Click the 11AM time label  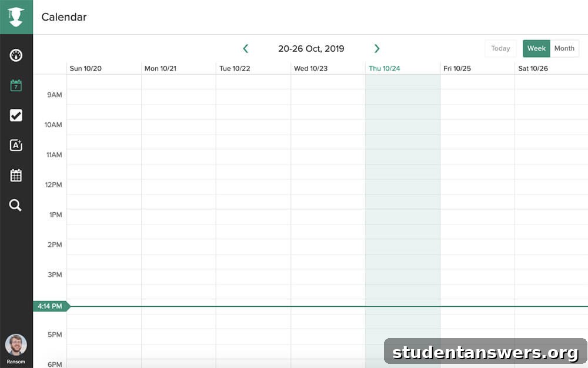[x=54, y=155]
